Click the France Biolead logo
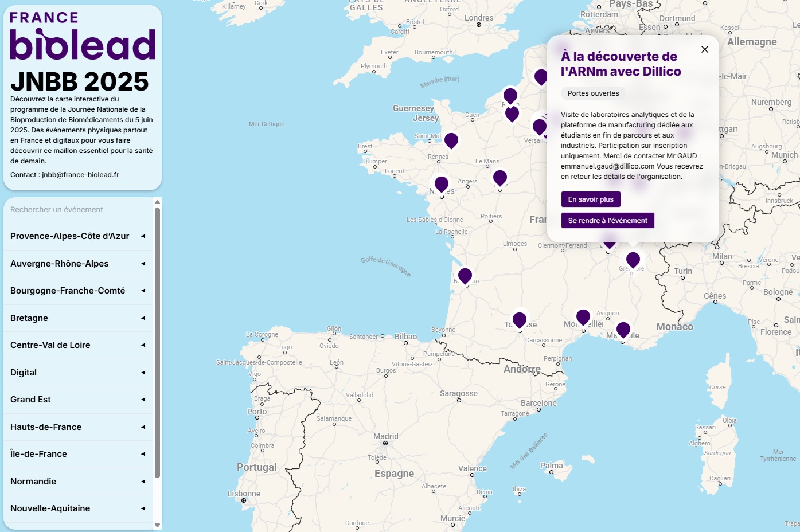This screenshot has width=800, height=532. [83, 36]
